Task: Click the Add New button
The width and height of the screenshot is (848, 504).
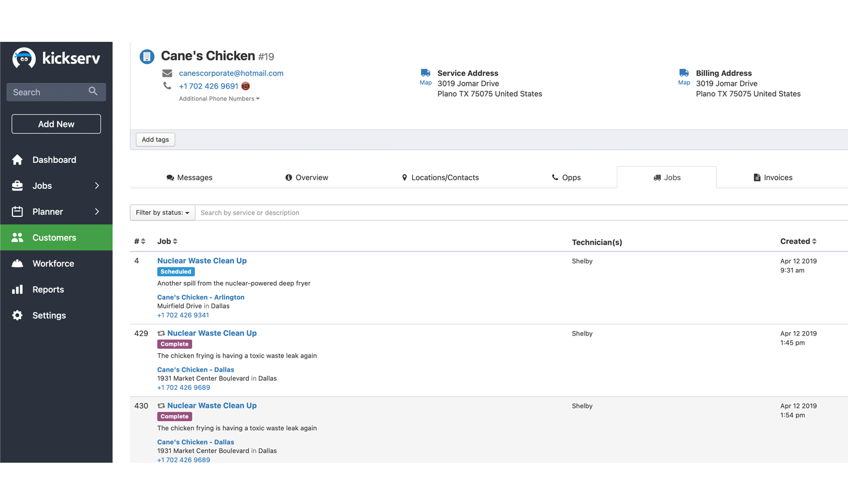Action: point(56,124)
